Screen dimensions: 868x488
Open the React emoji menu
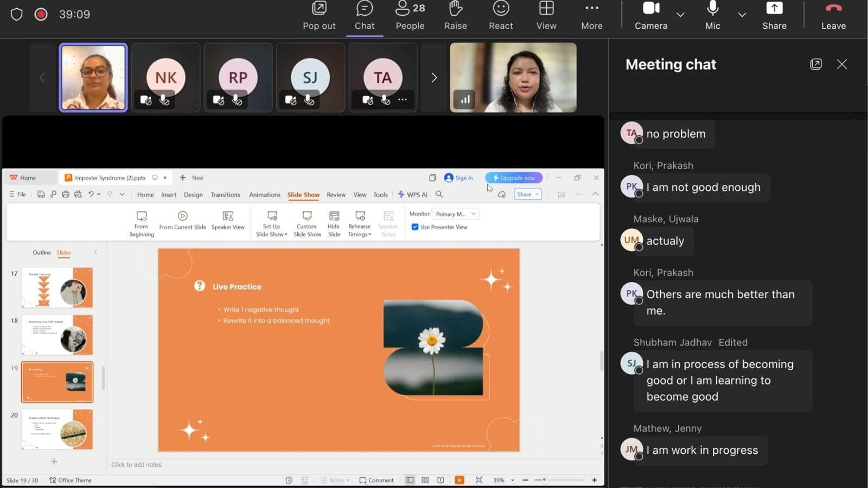[501, 16]
